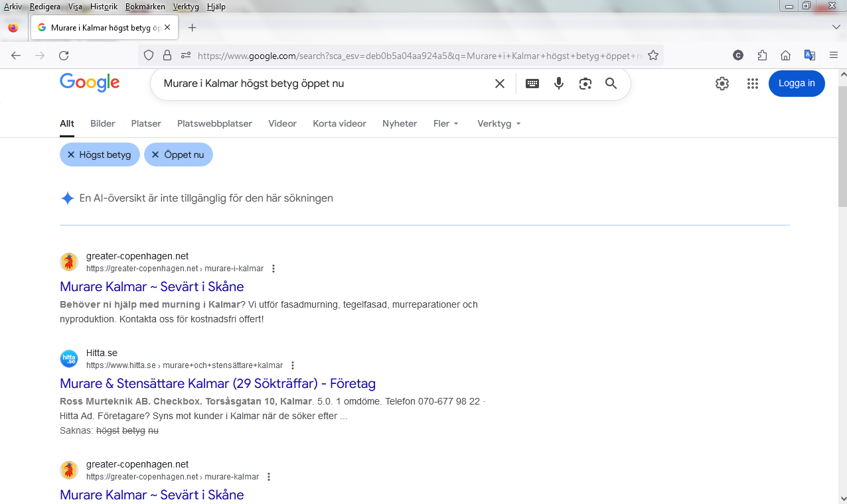Click into the Google search field

click(319, 84)
